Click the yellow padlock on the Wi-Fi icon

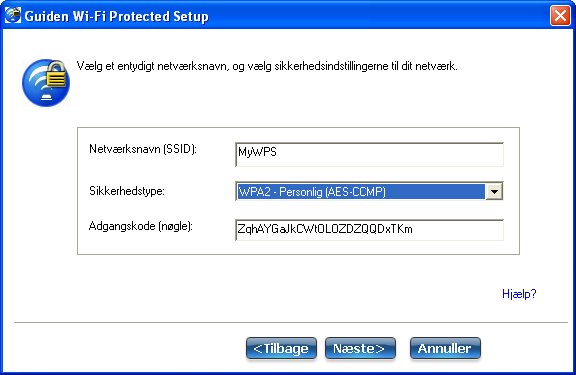coord(57,75)
